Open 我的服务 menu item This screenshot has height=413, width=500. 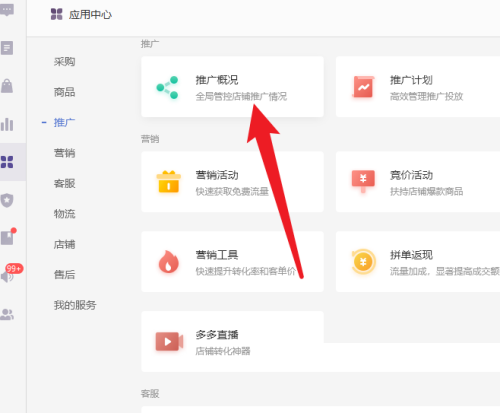75,305
